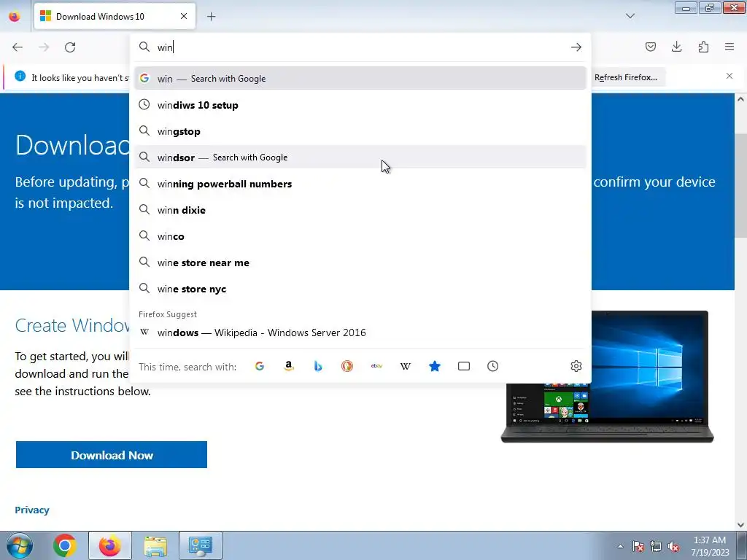
Task: Search in History only
Action: tap(492, 366)
